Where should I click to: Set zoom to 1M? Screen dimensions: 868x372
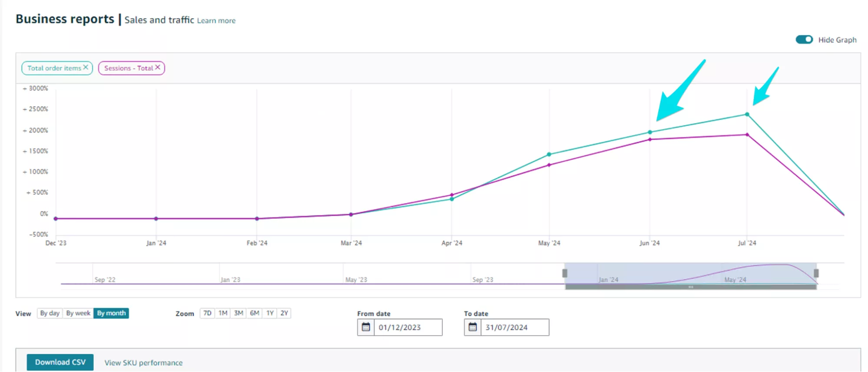[x=223, y=313]
